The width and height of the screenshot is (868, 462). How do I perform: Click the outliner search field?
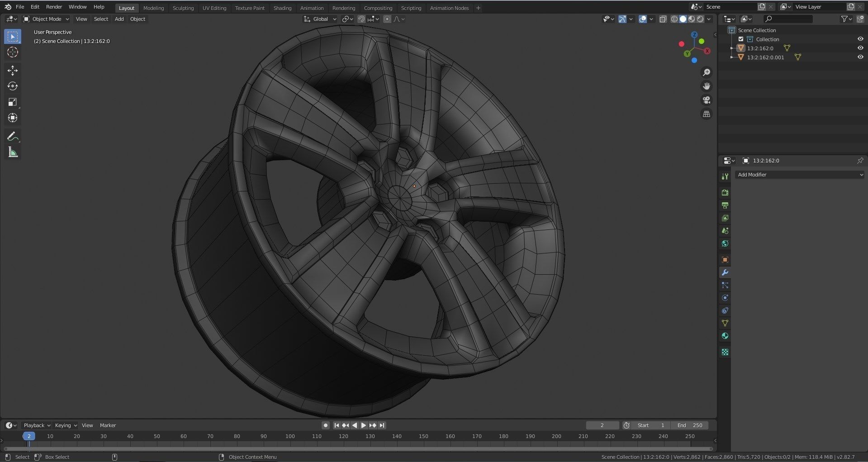[x=787, y=19]
